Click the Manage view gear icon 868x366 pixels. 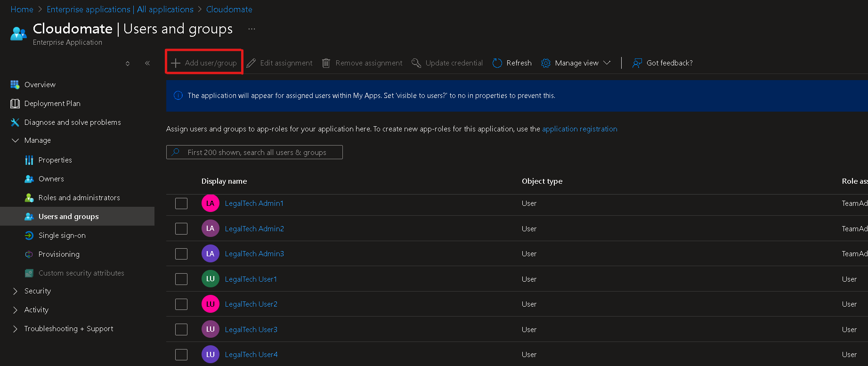546,63
